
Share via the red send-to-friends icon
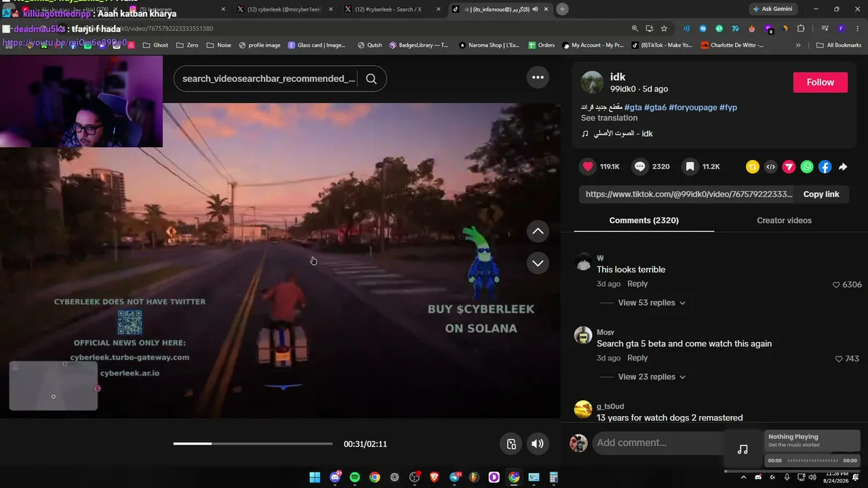tap(789, 167)
